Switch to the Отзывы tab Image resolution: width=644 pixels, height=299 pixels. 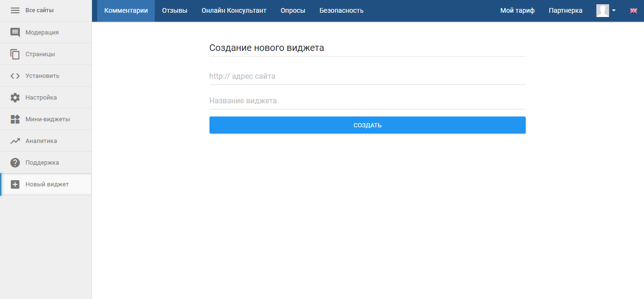click(175, 10)
